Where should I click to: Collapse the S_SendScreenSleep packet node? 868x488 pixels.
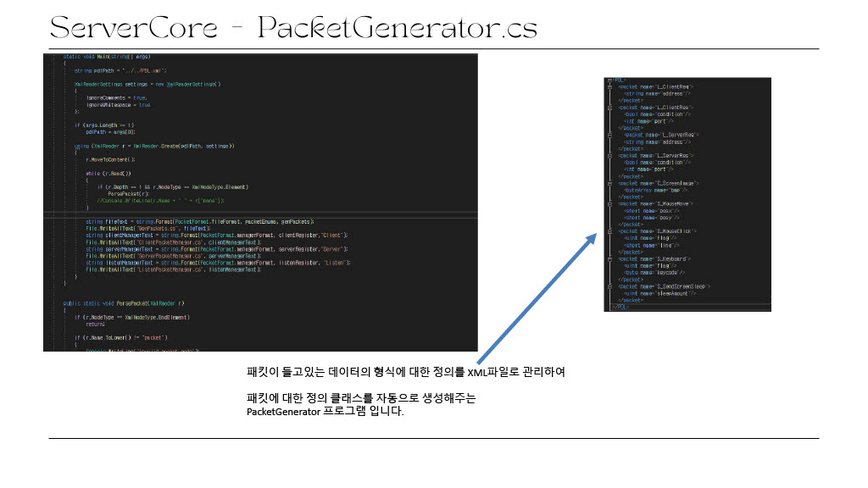pos(609,287)
